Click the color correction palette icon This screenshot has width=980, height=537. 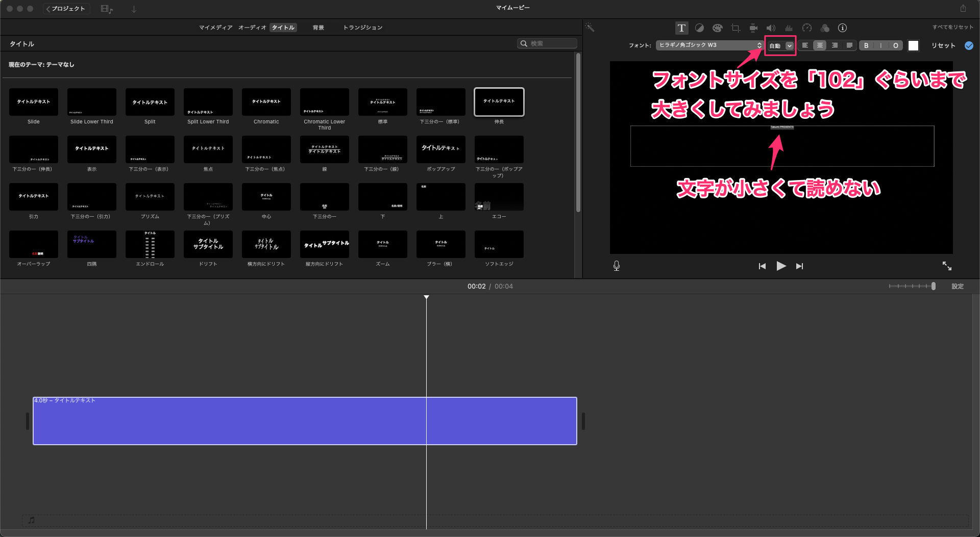click(718, 28)
